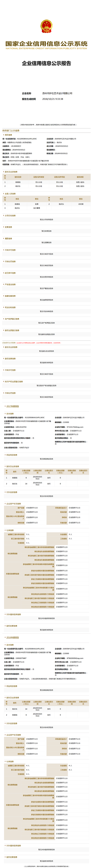The height and width of the screenshot is (868, 93).
Task: Select the 抽查检查信息 section heading
Action: pos(10,296)
